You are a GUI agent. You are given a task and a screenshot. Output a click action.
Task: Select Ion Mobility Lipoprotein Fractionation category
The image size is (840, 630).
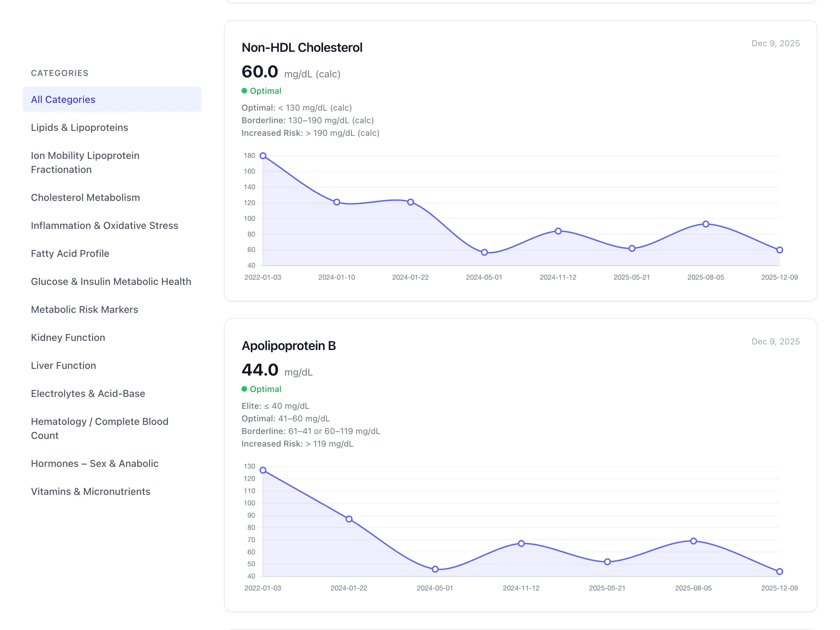(85, 162)
